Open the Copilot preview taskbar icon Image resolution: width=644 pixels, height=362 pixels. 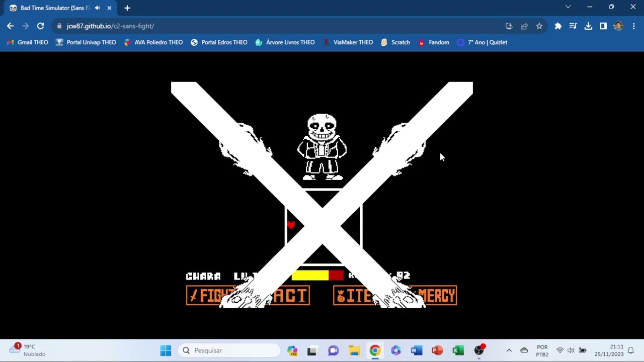pos(292,350)
